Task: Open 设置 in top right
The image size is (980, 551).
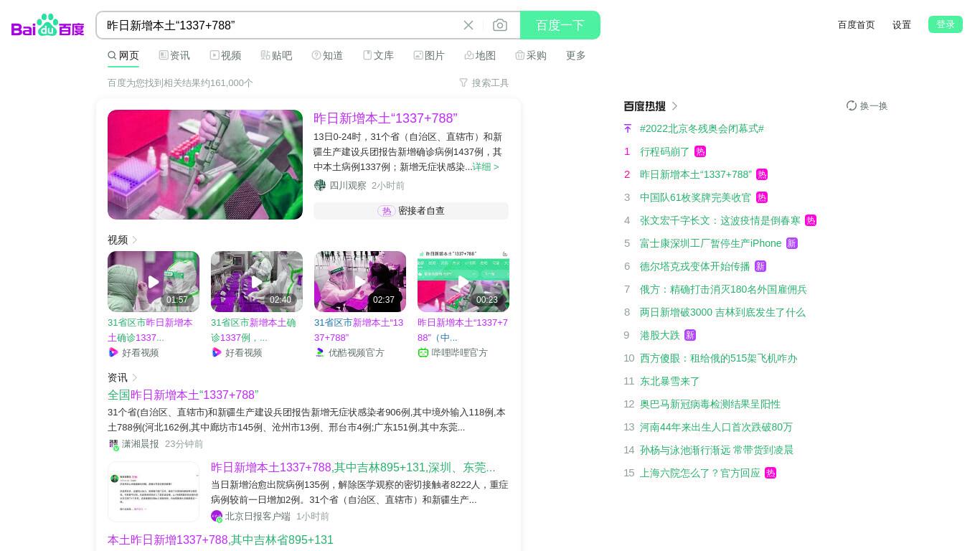Action: pos(902,24)
